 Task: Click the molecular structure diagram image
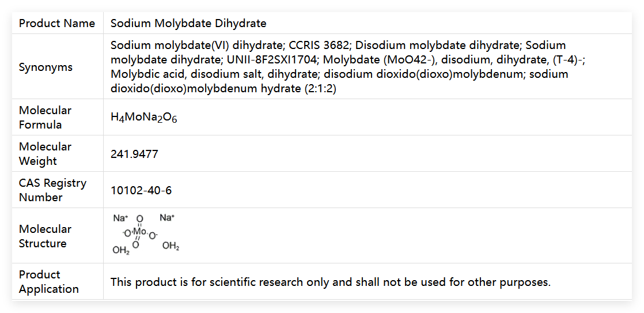click(145, 234)
